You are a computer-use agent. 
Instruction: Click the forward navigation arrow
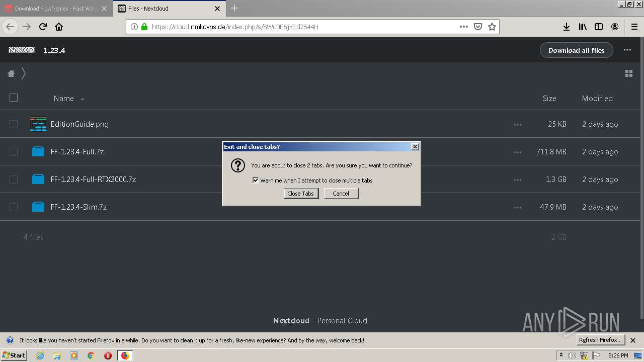(27, 27)
